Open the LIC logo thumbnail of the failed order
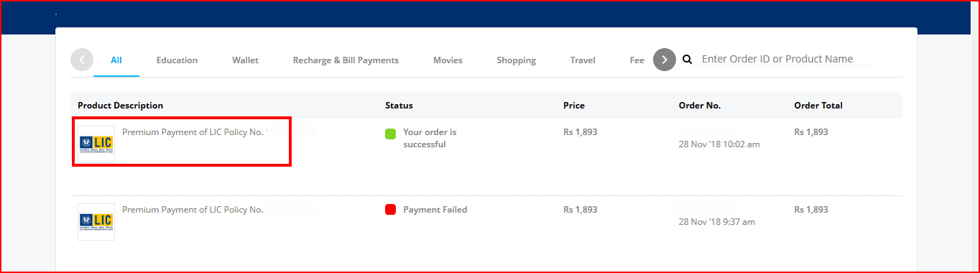Image resolution: width=980 pixels, height=273 pixels. click(96, 221)
